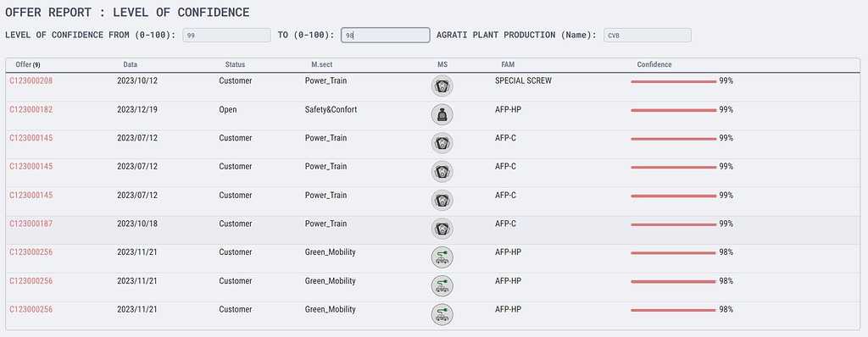Click the Level of Confidence From field
This screenshot has width=868, height=337.
(226, 35)
